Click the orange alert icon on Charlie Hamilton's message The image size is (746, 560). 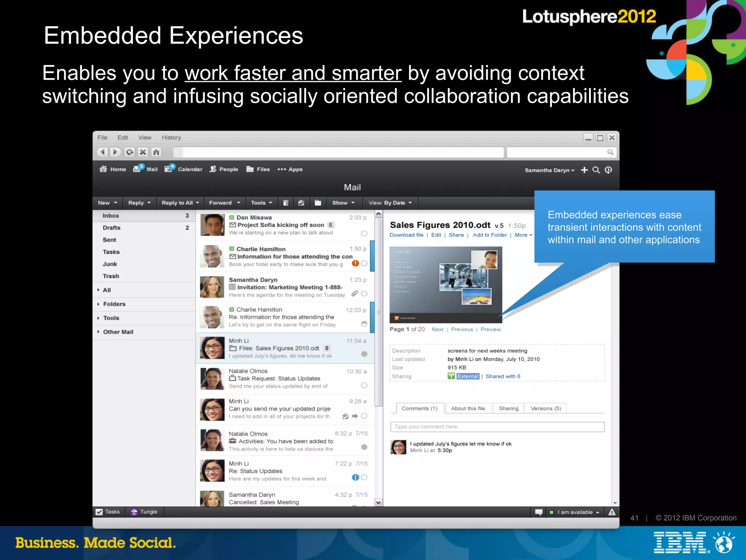(x=356, y=263)
